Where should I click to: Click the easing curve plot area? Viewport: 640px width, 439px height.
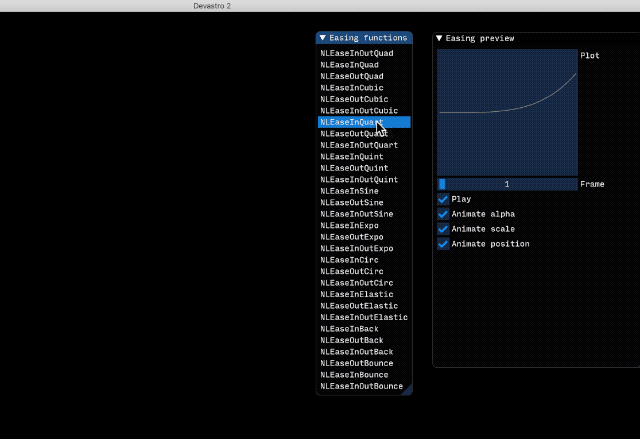(x=507, y=112)
